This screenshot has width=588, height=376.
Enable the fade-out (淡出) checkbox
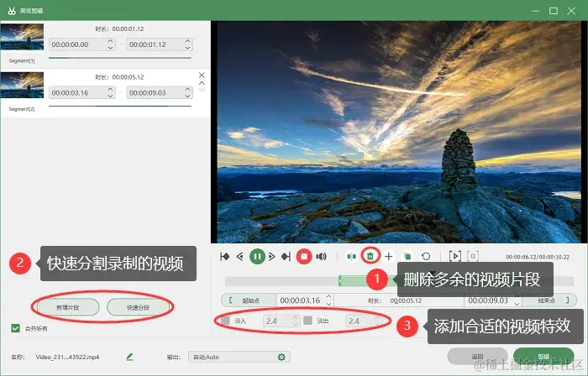(308, 321)
